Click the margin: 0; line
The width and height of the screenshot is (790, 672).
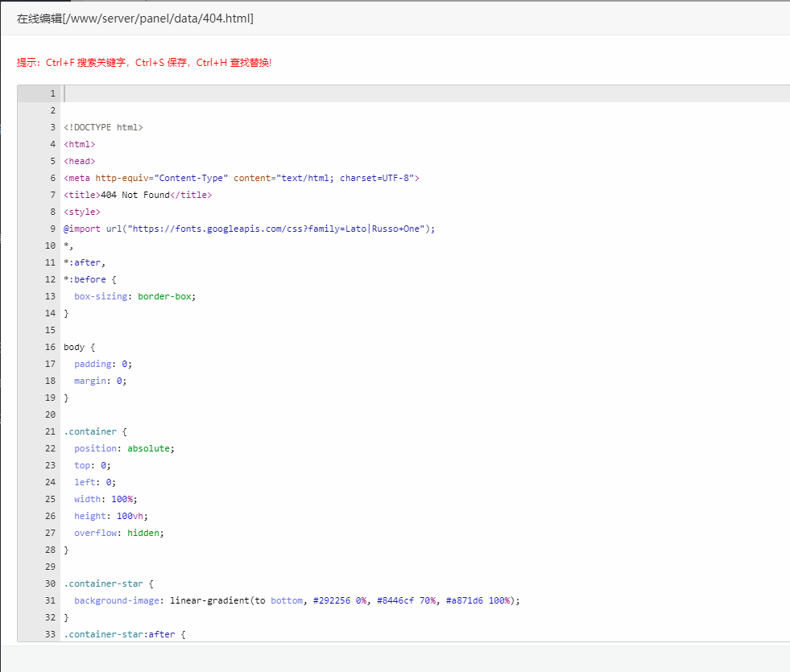point(101,381)
